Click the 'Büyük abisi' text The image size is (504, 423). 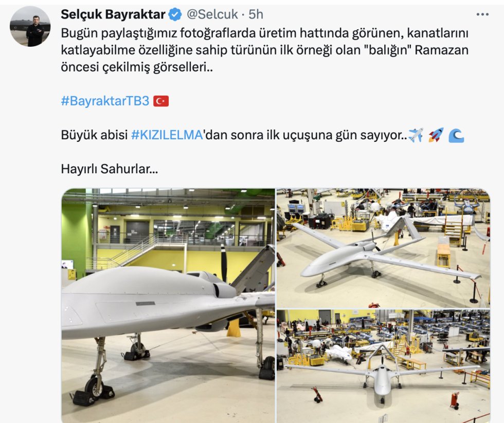[94, 135]
